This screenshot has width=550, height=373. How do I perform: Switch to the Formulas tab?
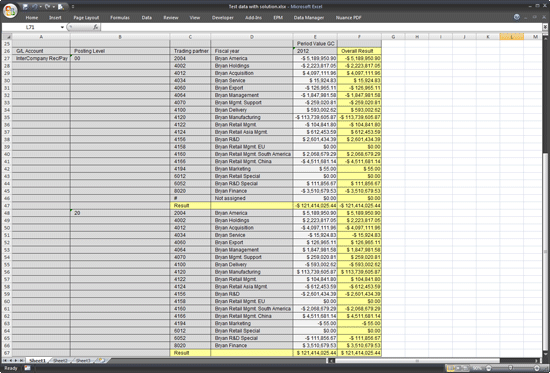tap(120, 18)
